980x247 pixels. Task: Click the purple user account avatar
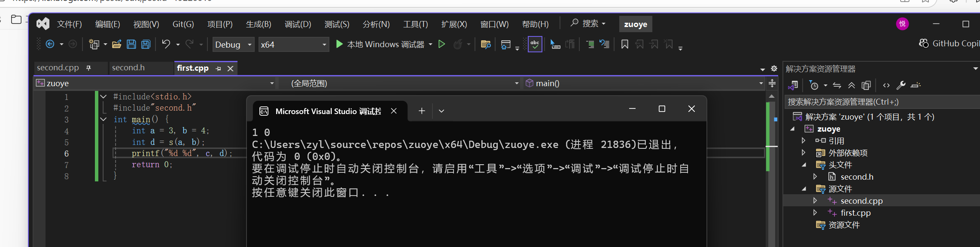pyautogui.click(x=902, y=24)
